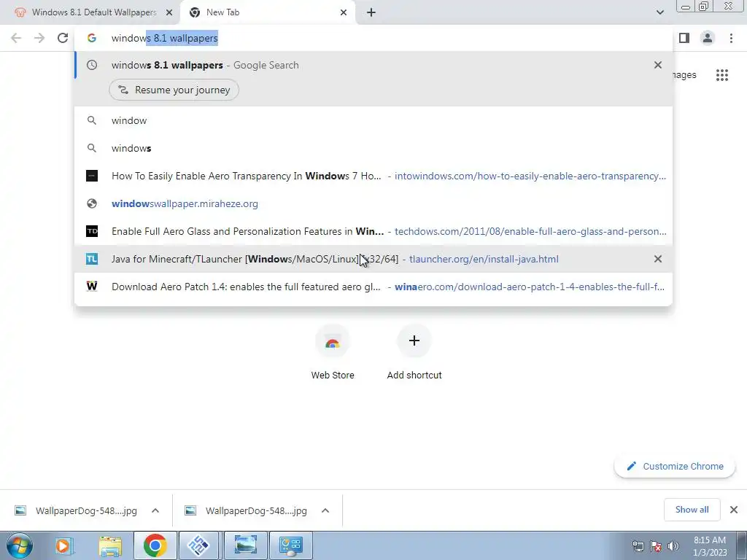Click the clock history icon on first suggestion

pyautogui.click(x=92, y=65)
